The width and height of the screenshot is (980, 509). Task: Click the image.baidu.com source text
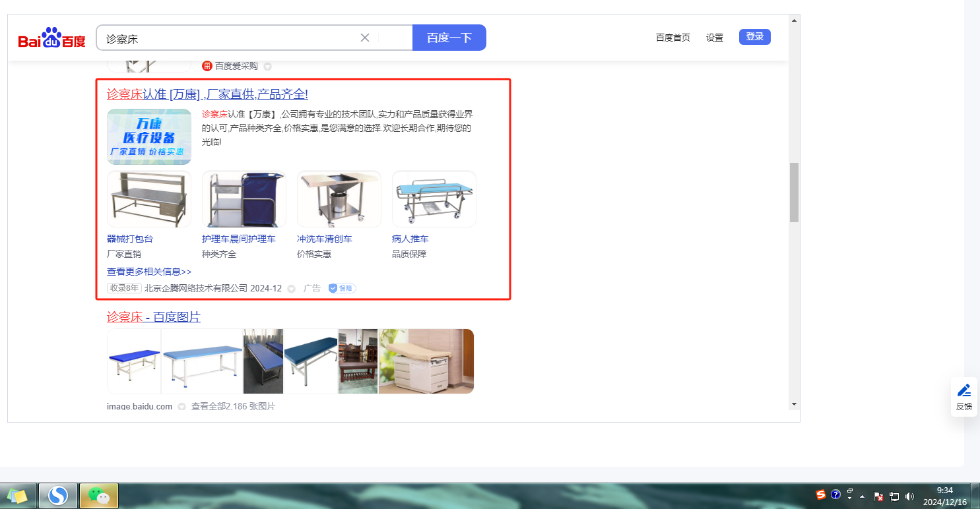140,406
